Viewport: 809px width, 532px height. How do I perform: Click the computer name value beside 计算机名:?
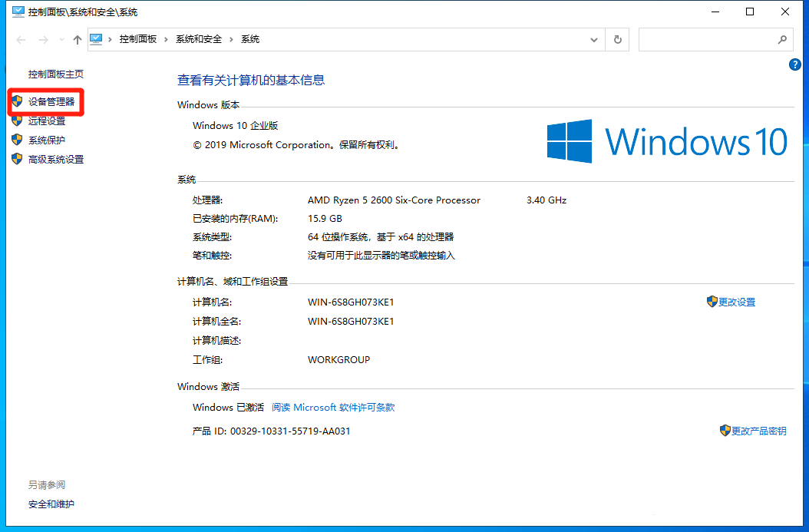click(x=351, y=302)
